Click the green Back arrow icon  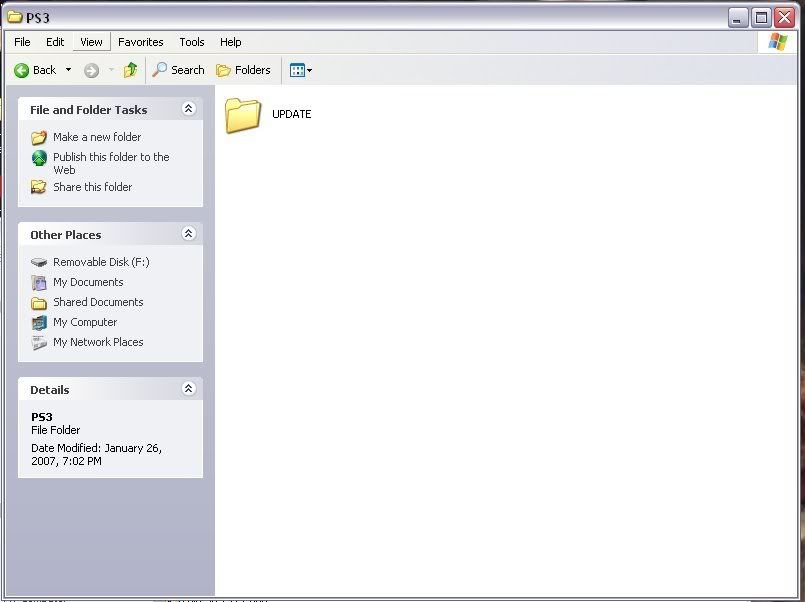[22, 70]
